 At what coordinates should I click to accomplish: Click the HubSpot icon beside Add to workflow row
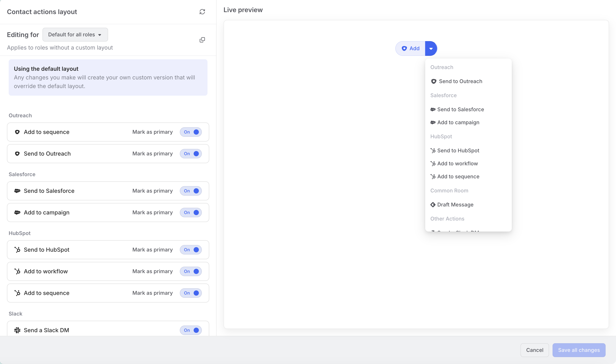(17, 271)
